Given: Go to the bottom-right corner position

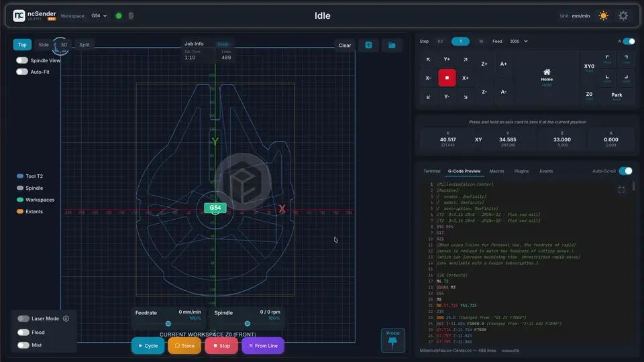Looking at the screenshot, I should point(626,78).
